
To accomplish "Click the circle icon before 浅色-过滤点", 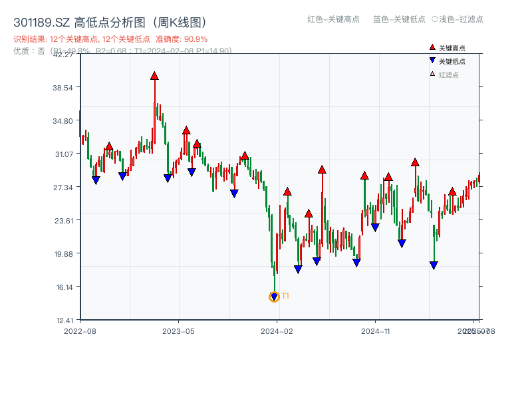I will [435, 19].
